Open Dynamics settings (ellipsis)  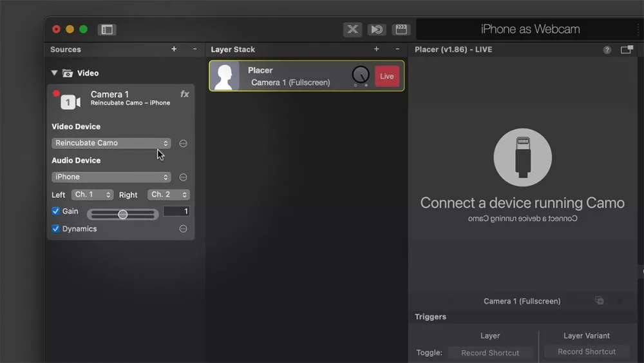coord(183,229)
